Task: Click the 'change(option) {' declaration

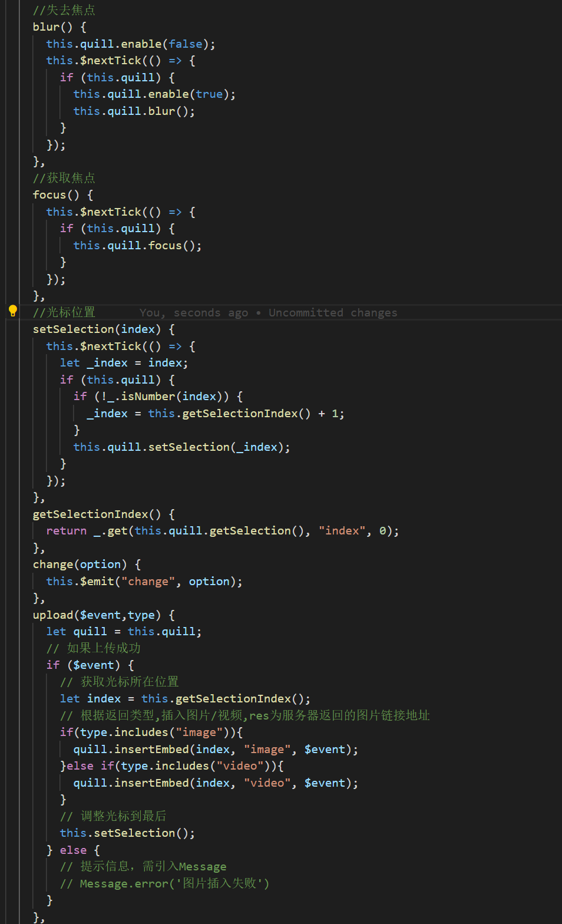Action: (87, 565)
